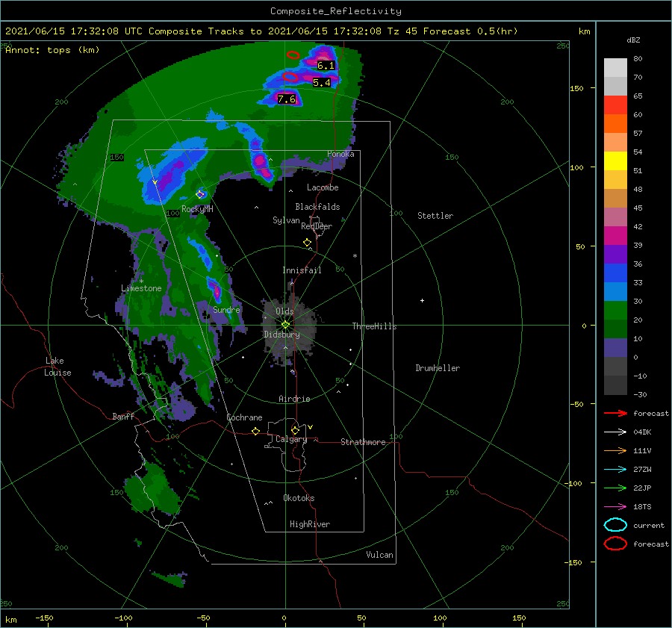The image size is (672, 628).
Task: Click the Limestone label
Action: click(141, 288)
